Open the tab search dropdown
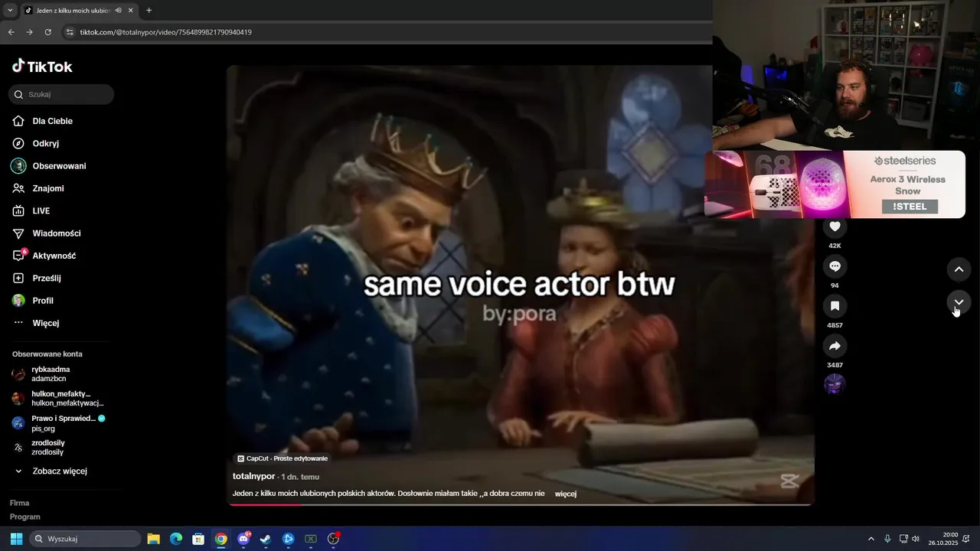 point(9,11)
